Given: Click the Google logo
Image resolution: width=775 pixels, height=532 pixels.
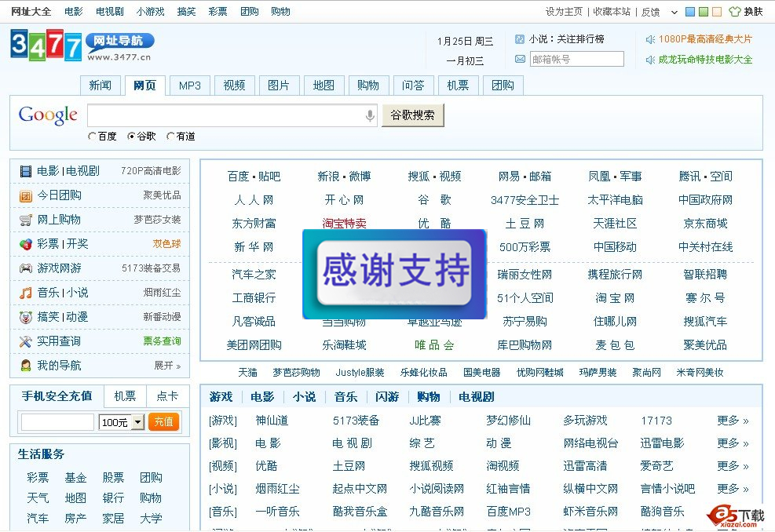Looking at the screenshot, I should pyautogui.click(x=48, y=115).
